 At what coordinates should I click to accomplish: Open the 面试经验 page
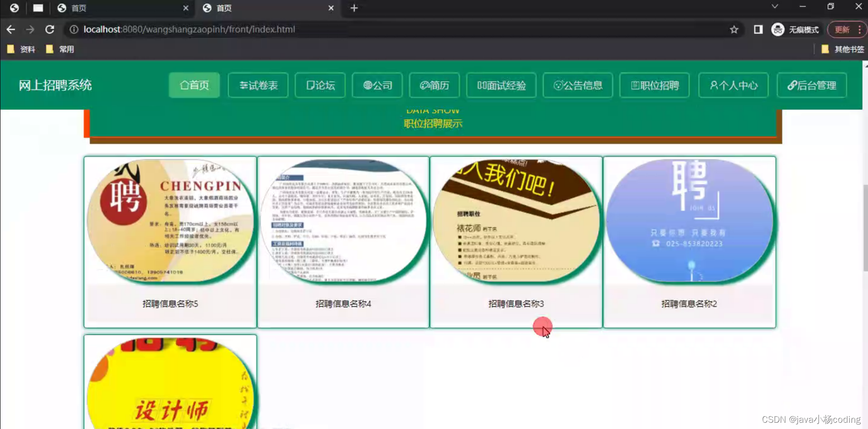(502, 85)
